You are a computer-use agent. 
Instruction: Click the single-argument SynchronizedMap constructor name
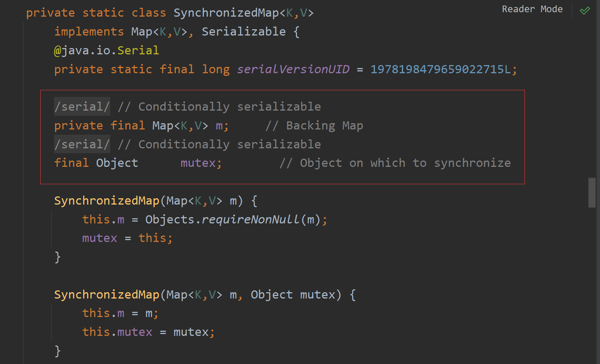point(107,201)
